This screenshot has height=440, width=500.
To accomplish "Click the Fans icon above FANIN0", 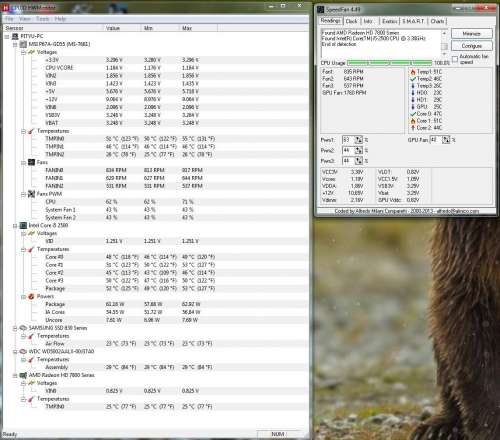I will (31, 162).
